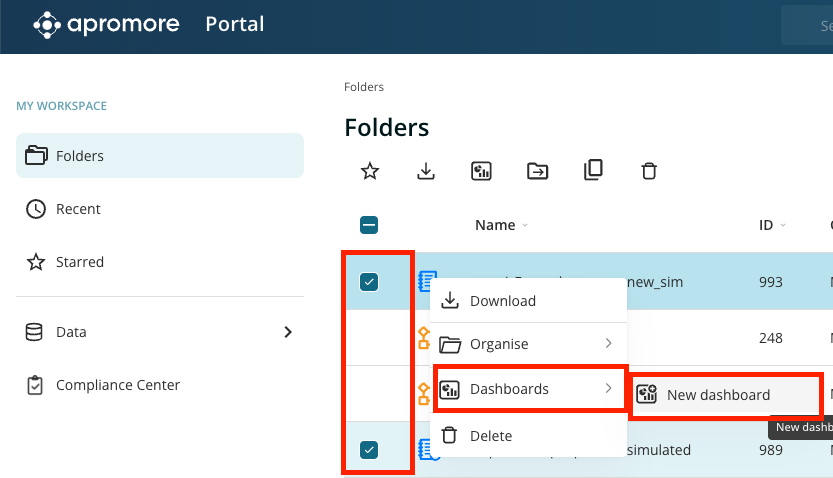Expand the Data sidebar section
The width and height of the screenshot is (833, 478).
(288, 332)
